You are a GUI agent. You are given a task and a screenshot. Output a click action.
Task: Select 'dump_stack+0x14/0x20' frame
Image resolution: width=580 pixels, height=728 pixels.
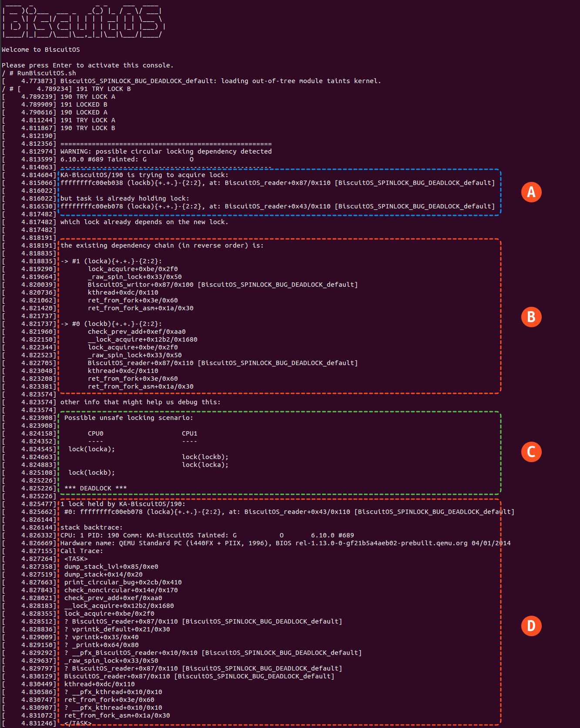tap(104, 574)
